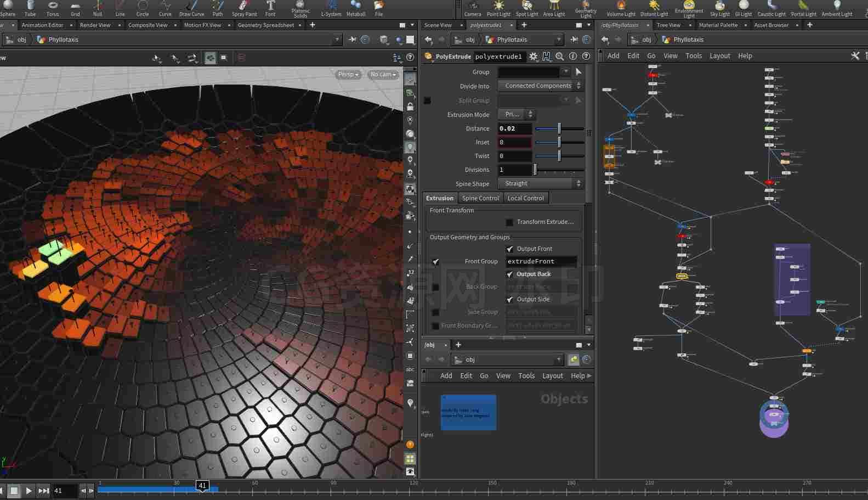868x500 pixels.
Task: Add a Camera from the shelf
Action: [472, 8]
